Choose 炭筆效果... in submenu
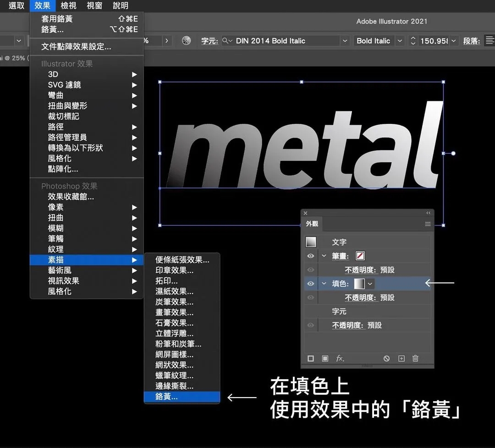 [182, 302]
